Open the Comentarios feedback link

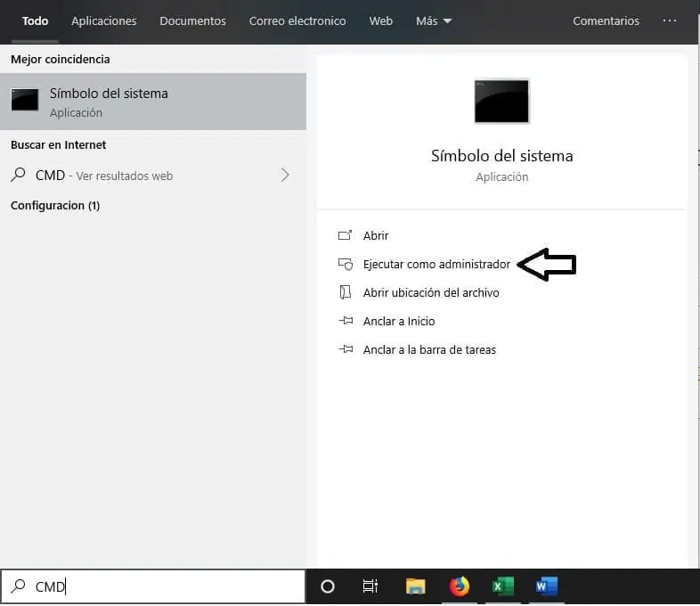point(606,21)
